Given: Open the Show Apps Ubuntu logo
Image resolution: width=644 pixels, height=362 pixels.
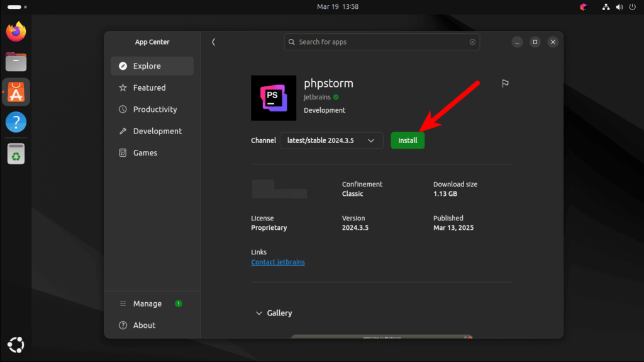Looking at the screenshot, I should (16, 345).
